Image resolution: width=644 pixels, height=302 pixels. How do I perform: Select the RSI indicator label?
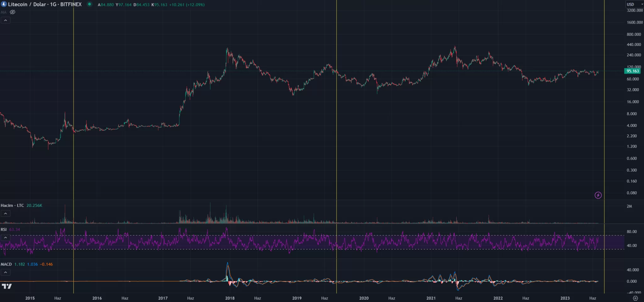click(3, 229)
